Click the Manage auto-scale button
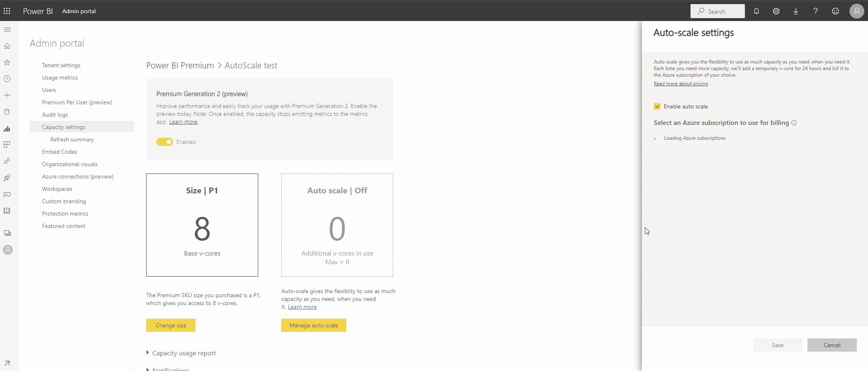 click(313, 325)
